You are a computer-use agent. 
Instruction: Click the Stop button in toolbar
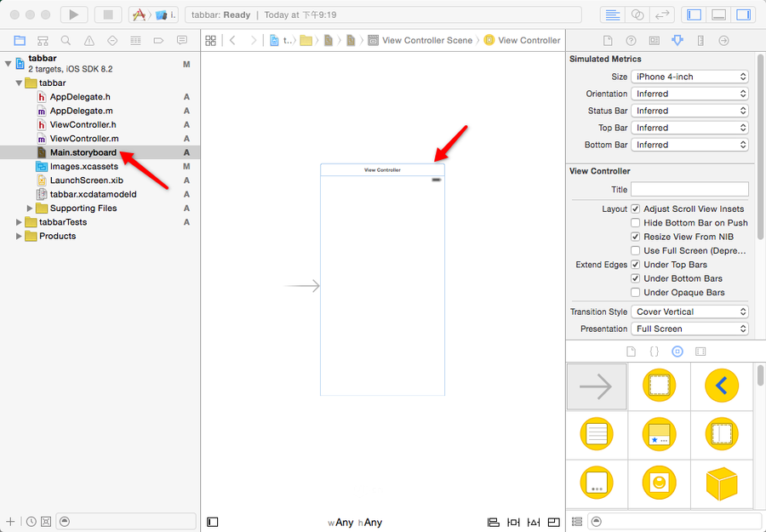(x=107, y=14)
